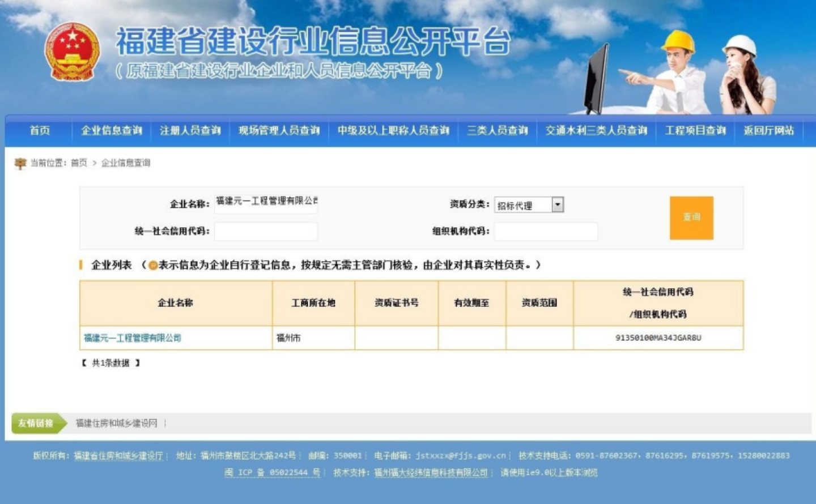Click the orange circle legend icon

point(152,265)
